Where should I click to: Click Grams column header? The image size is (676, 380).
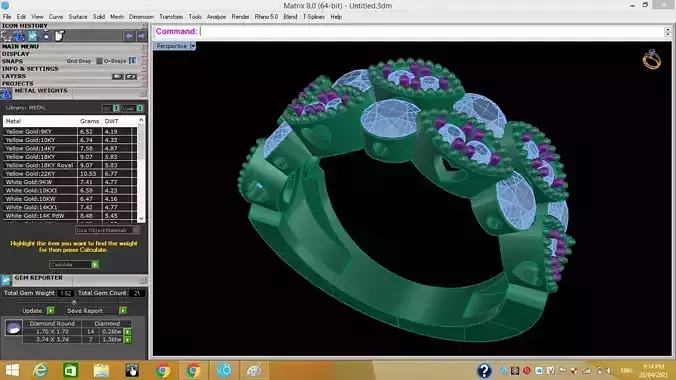click(89, 121)
